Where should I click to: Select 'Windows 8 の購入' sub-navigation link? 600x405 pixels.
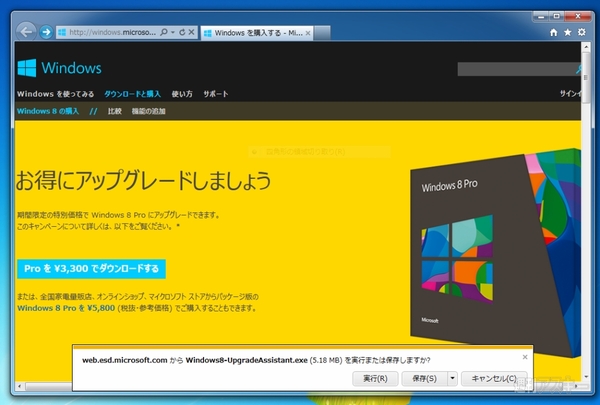pos(48,111)
